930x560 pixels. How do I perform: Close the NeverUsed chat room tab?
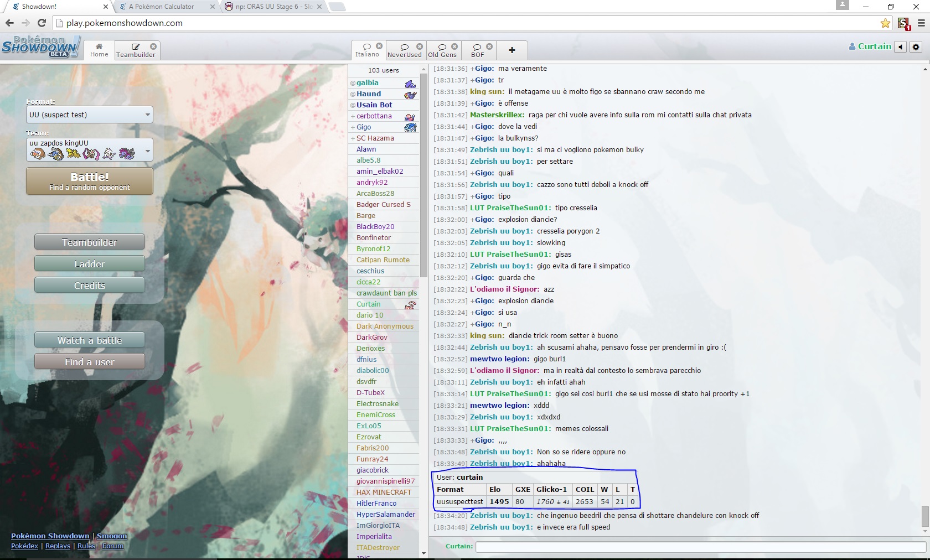420,46
